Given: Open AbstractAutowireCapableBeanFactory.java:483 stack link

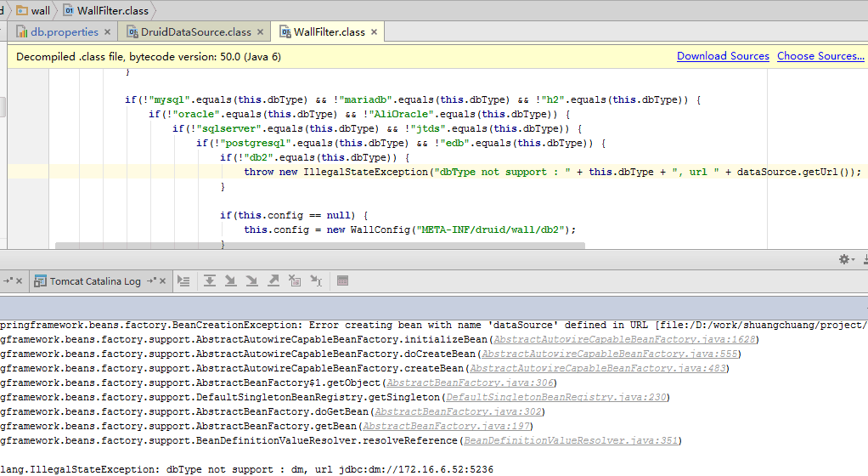Looking at the screenshot, I should [x=598, y=368].
